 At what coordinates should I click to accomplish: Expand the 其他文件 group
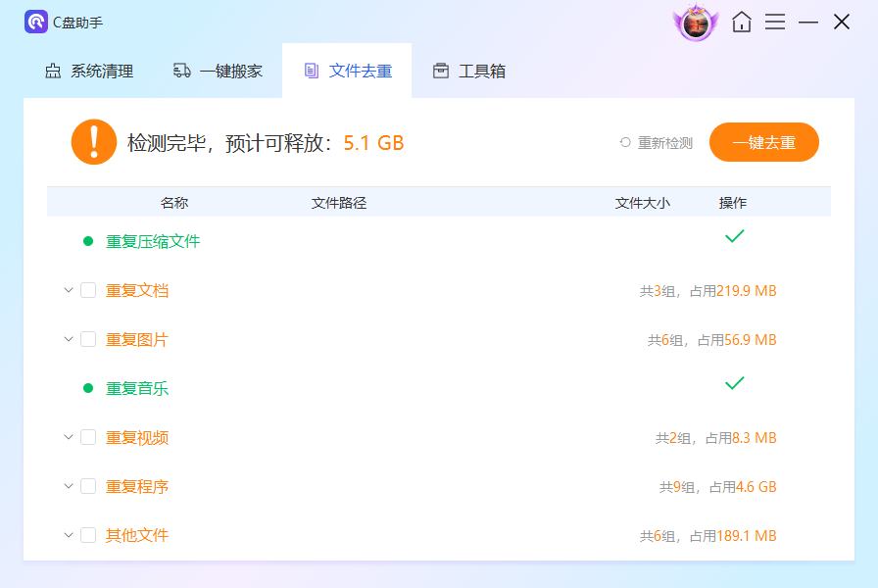(67, 535)
